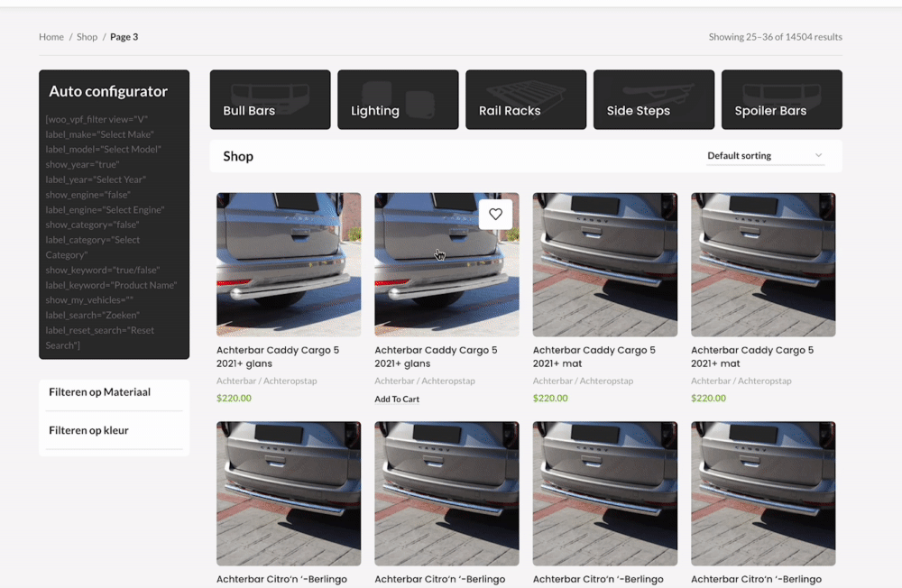Expand the Filteren op kleur filter

(114, 430)
